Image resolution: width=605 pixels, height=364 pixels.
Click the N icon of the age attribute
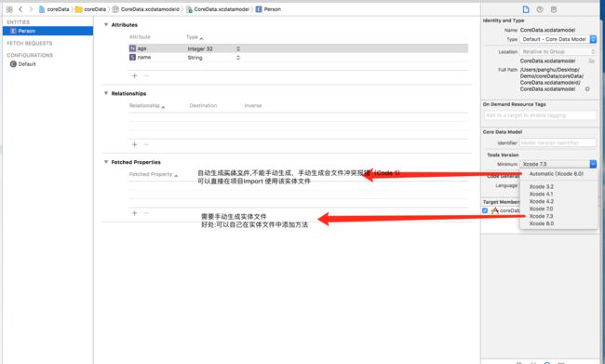tap(132, 48)
